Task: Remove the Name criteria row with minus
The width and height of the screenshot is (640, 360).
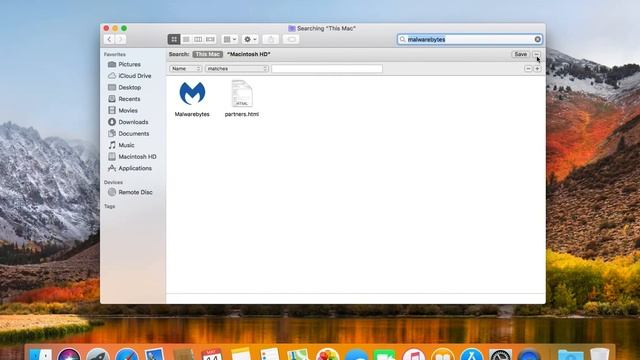Action: [528, 69]
